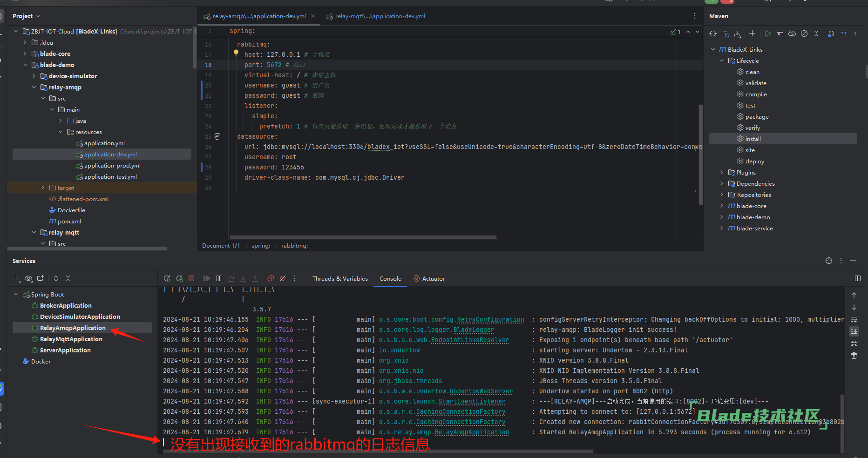
Task: Toggle soft-wrap in console
Action: [854, 319]
